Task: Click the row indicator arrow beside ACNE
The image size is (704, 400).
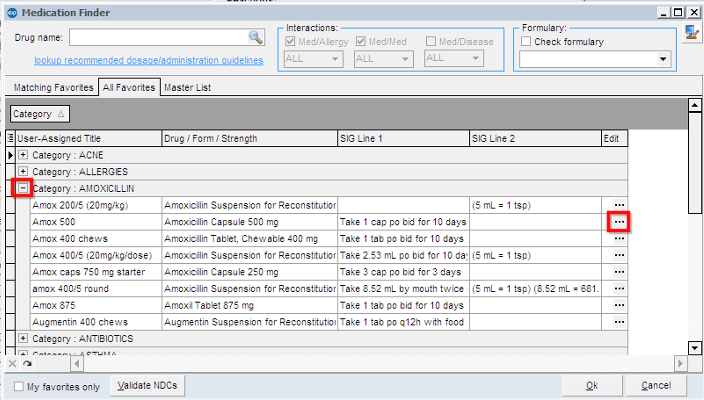Action: [x=10, y=155]
